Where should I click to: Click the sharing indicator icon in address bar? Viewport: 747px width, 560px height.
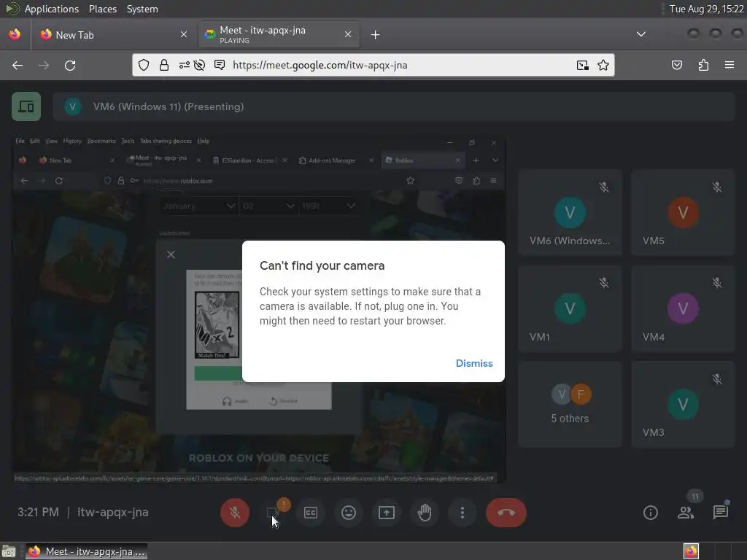pos(220,65)
